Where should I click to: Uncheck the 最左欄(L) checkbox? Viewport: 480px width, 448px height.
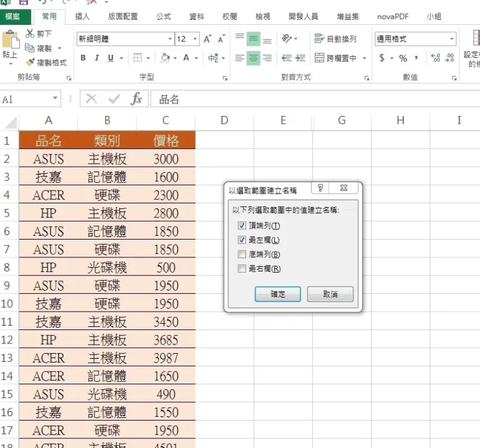tap(242, 240)
